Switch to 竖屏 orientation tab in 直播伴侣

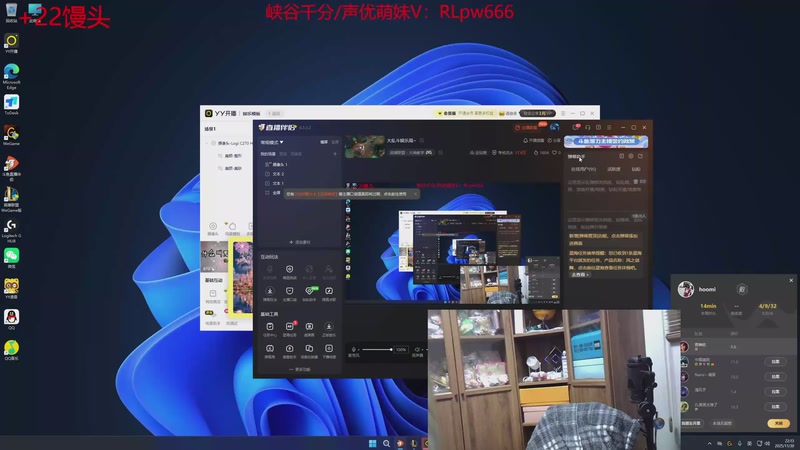click(x=335, y=142)
